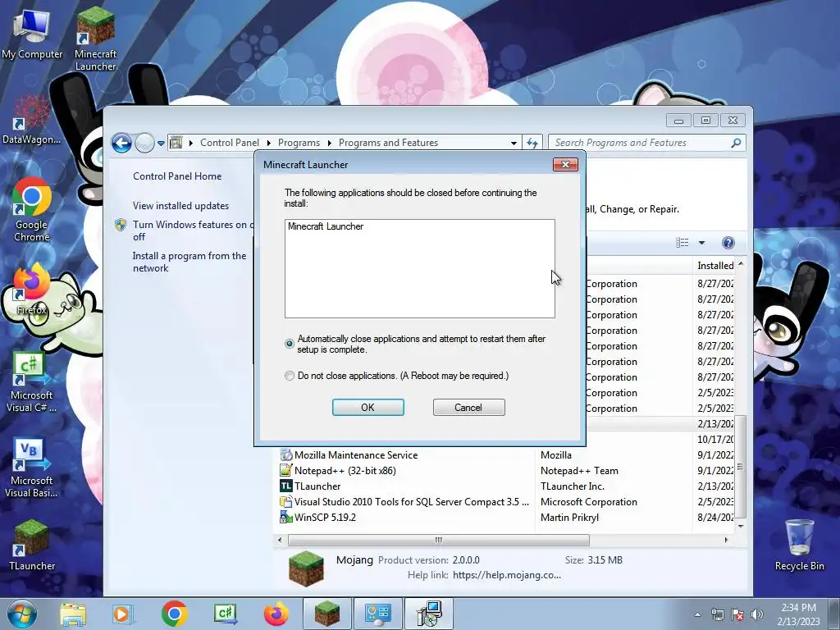Click Programs in breadcrumb
Viewport: 840px width, 630px height.
[x=299, y=143]
